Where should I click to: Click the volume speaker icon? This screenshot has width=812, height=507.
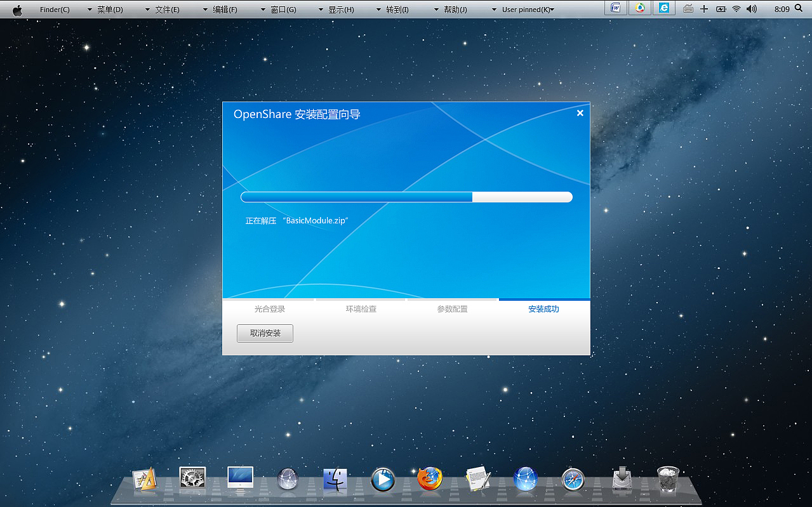pyautogui.click(x=752, y=9)
